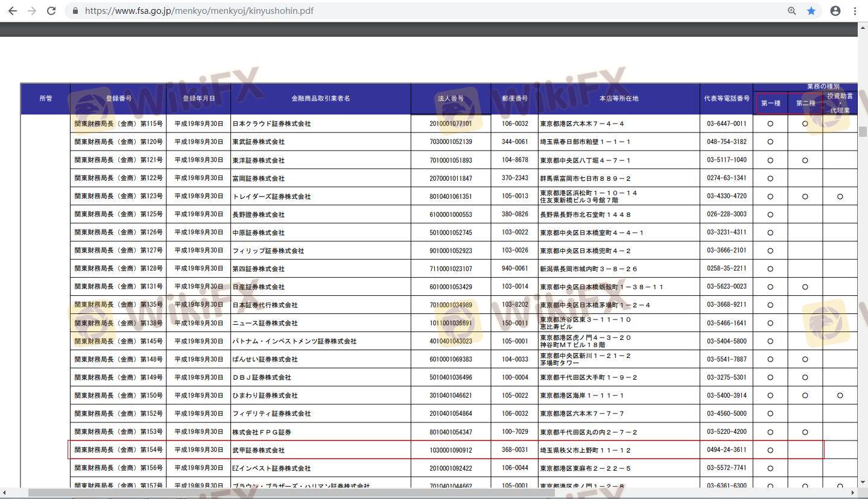
Task: Click the horizontal scrollbar thumb
Action: point(291,493)
